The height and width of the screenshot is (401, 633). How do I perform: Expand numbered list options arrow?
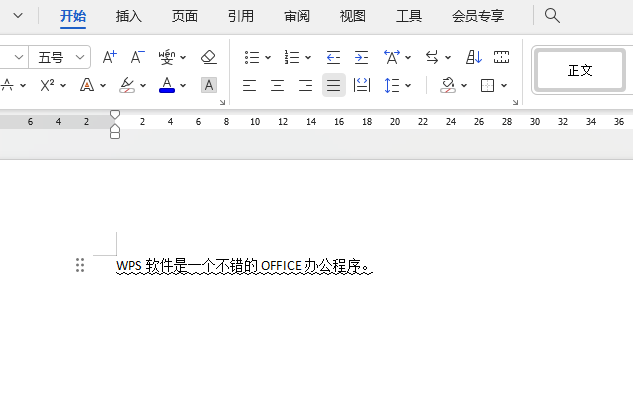tap(308, 58)
